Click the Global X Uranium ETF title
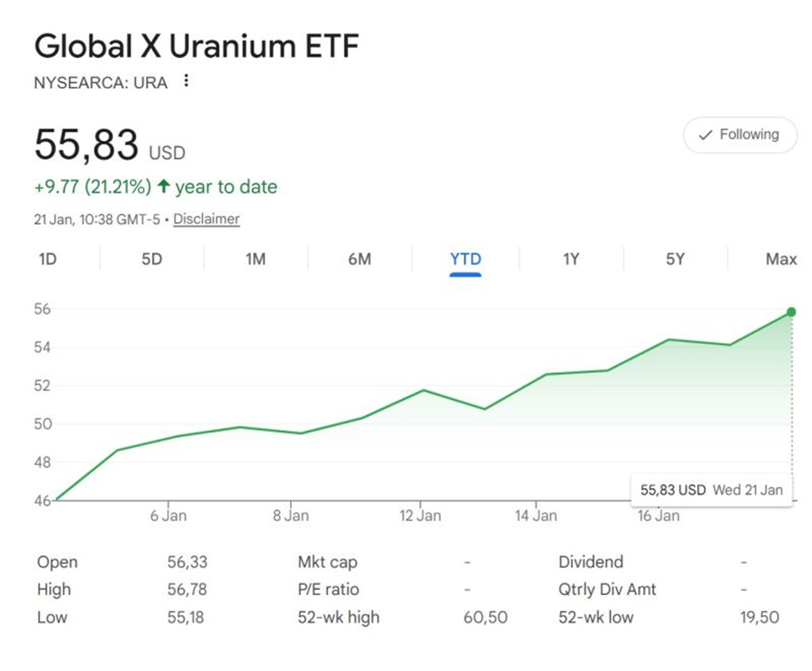This screenshot has width=812, height=671. 196,47
